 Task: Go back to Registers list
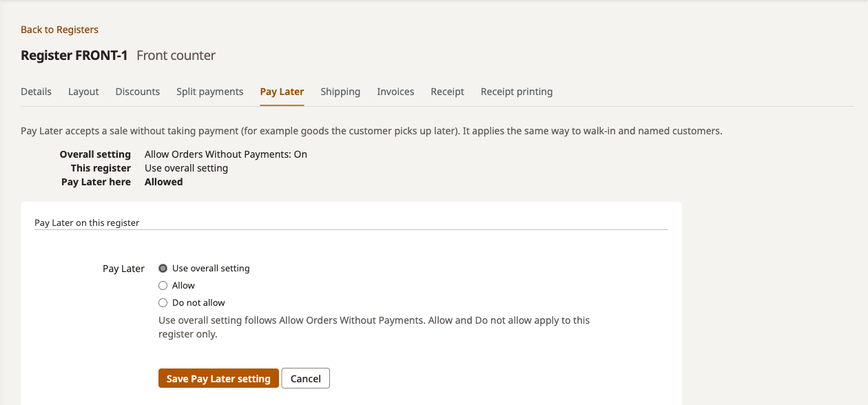click(59, 30)
